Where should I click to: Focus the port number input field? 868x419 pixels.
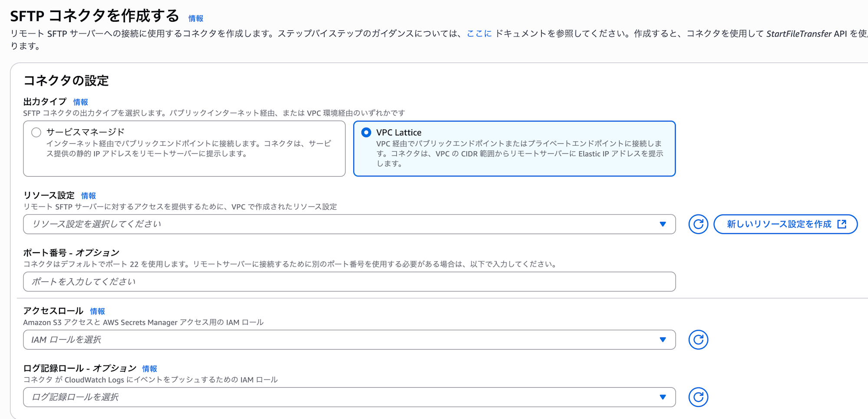tap(349, 282)
